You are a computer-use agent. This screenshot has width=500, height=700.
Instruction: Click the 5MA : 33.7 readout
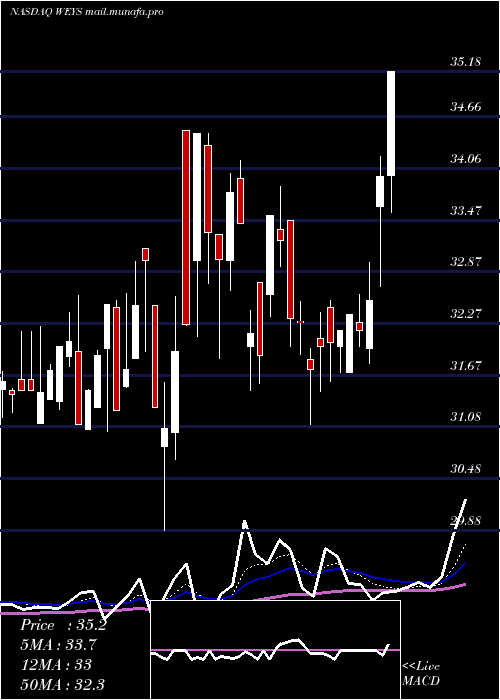[x=58, y=645]
